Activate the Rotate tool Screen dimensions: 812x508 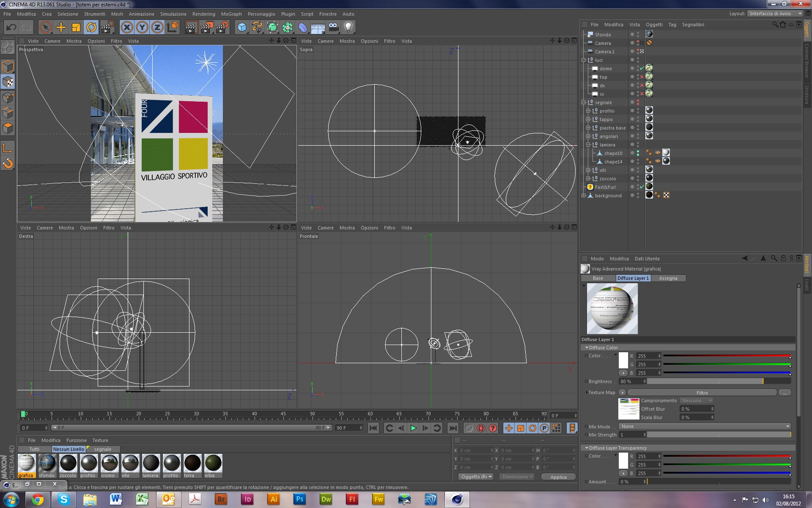pos(91,28)
